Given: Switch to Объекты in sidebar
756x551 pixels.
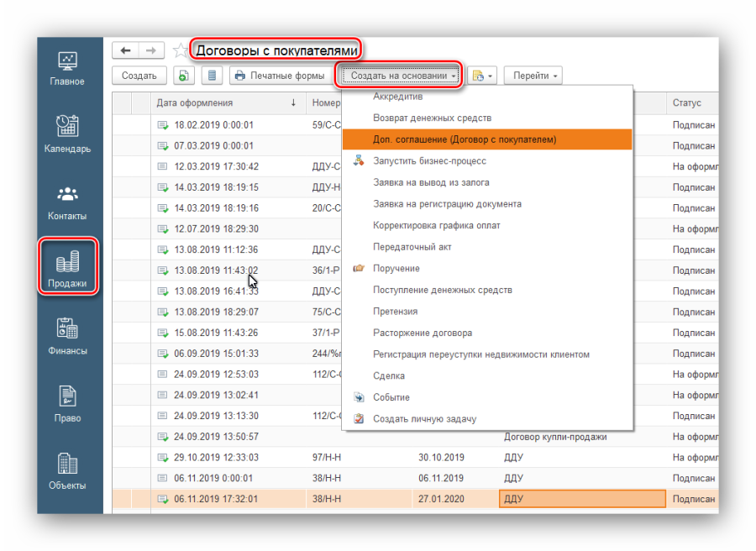Looking at the screenshot, I should [67, 470].
